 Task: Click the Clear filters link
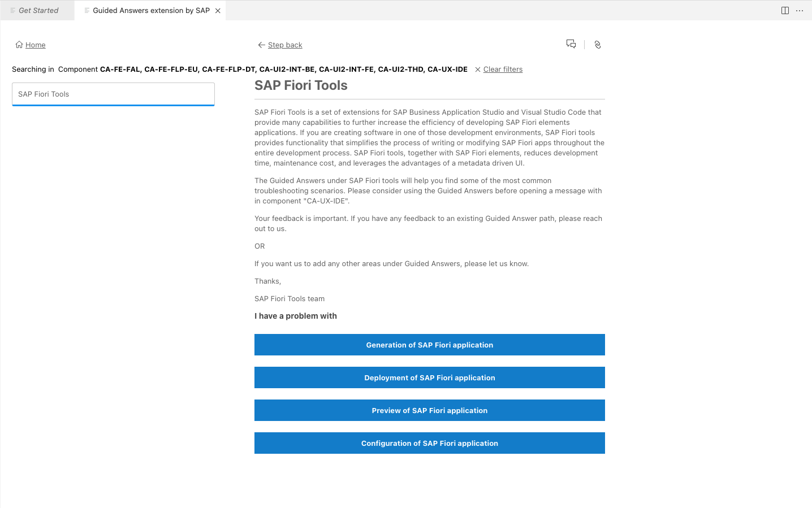(503, 69)
